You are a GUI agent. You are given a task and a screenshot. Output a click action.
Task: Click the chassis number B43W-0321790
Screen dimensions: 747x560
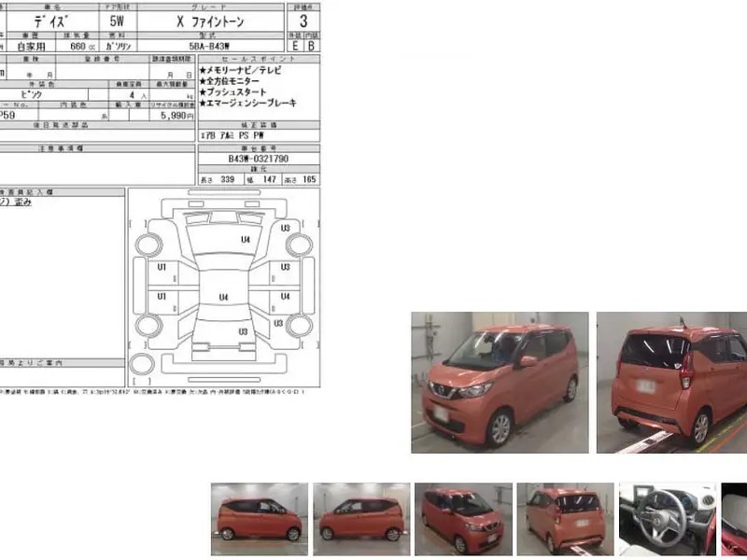pos(258,160)
